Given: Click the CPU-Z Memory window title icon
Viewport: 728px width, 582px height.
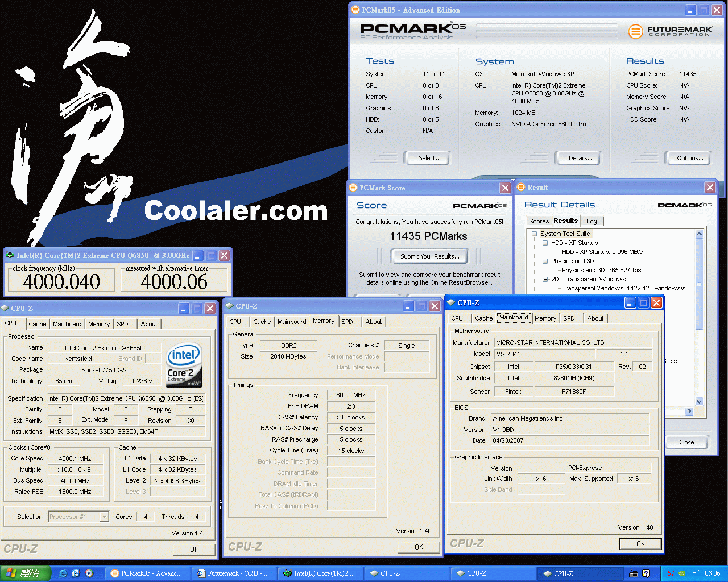Looking at the screenshot, I should [x=229, y=306].
